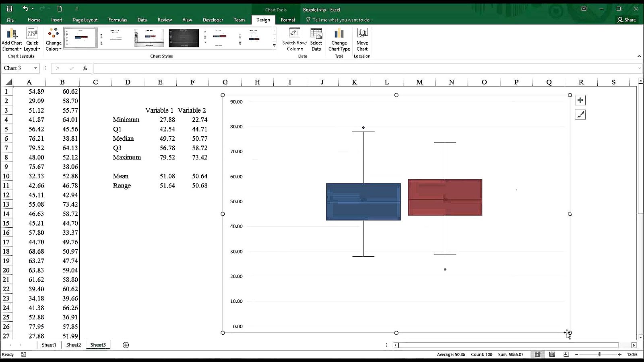Switch to the Format ribbon tab
The height and width of the screenshot is (362, 644).
[x=288, y=19]
